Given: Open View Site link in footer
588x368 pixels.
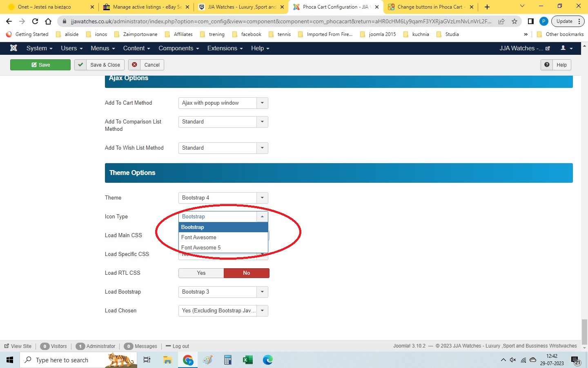Looking at the screenshot, I should pyautogui.click(x=18, y=346).
